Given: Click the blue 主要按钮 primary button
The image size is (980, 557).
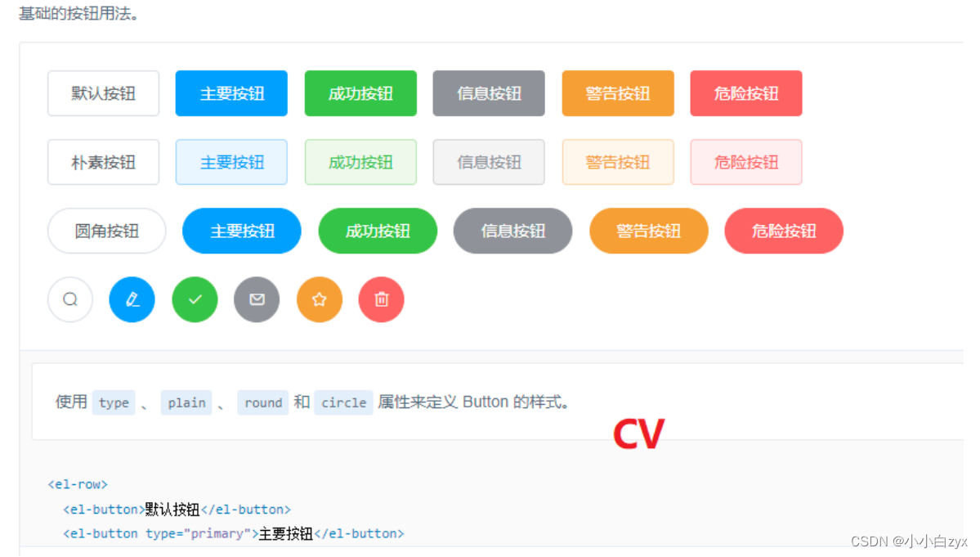Looking at the screenshot, I should tap(230, 93).
